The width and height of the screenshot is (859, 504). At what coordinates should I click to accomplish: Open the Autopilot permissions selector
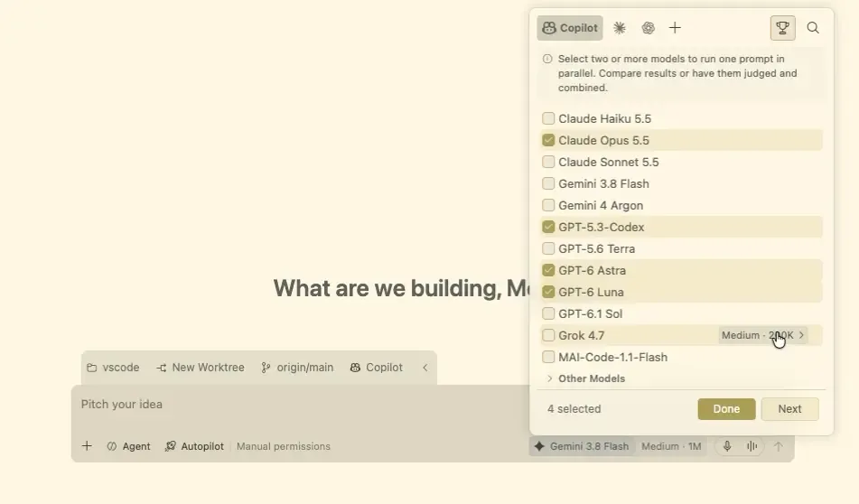coord(194,446)
